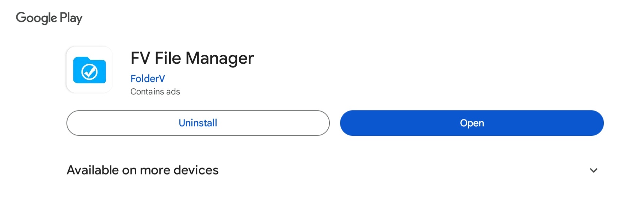Click the Google Play logo

pos(49,18)
